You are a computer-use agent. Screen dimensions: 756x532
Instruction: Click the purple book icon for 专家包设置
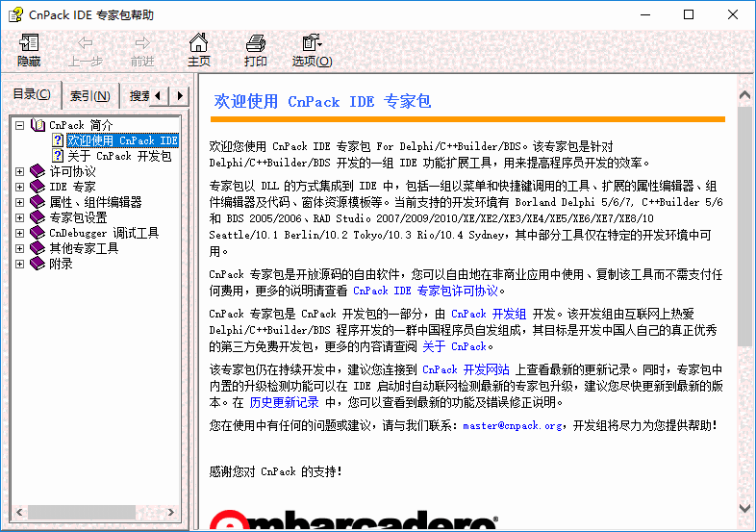pyautogui.click(x=38, y=217)
